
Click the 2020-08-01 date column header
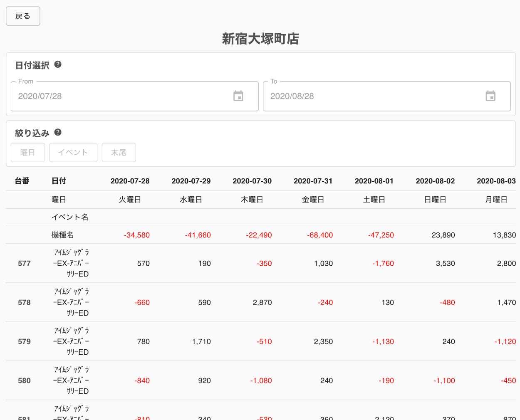coord(374,181)
